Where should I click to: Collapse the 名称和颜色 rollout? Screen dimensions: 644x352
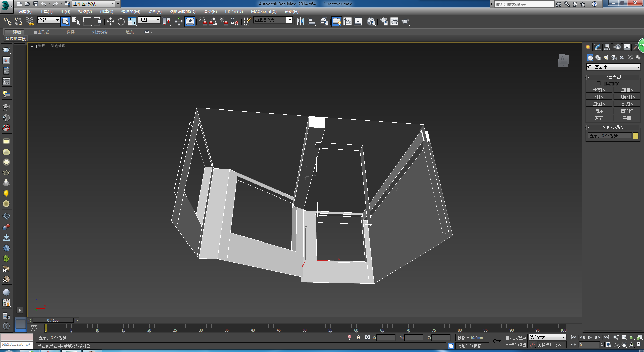pyautogui.click(x=612, y=127)
